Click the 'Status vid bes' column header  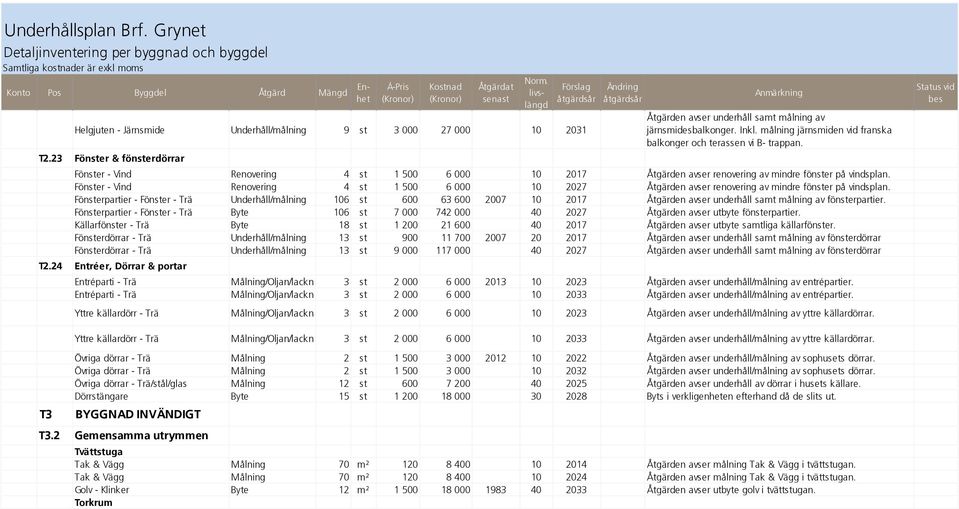935,93
